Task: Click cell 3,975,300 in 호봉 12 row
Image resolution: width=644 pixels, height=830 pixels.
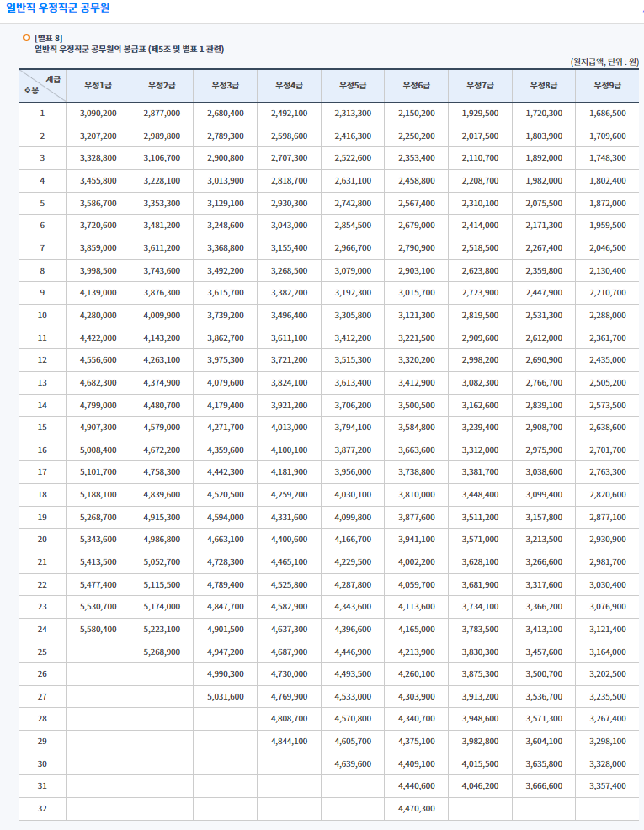Action: pyautogui.click(x=226, y=359)
